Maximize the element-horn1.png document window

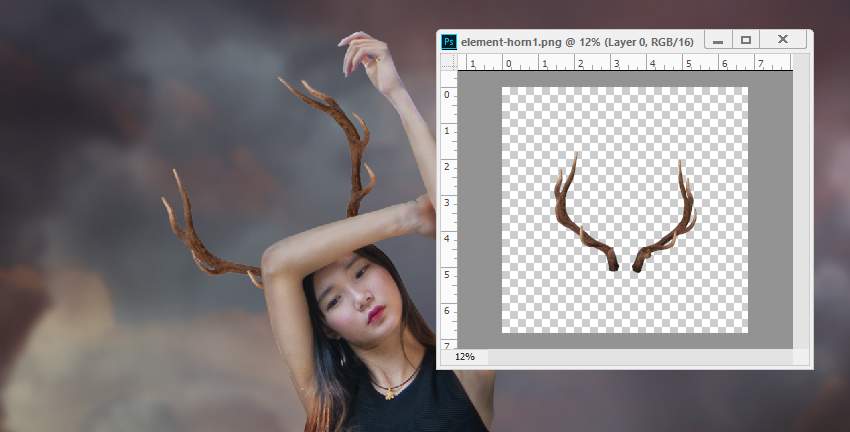coord(746,40)
